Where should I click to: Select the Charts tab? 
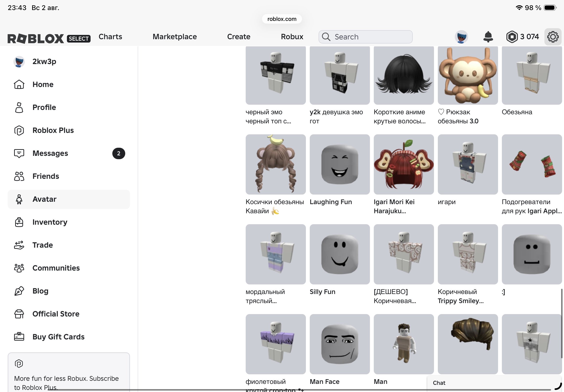pyautogui.click(x=110, y=37)
